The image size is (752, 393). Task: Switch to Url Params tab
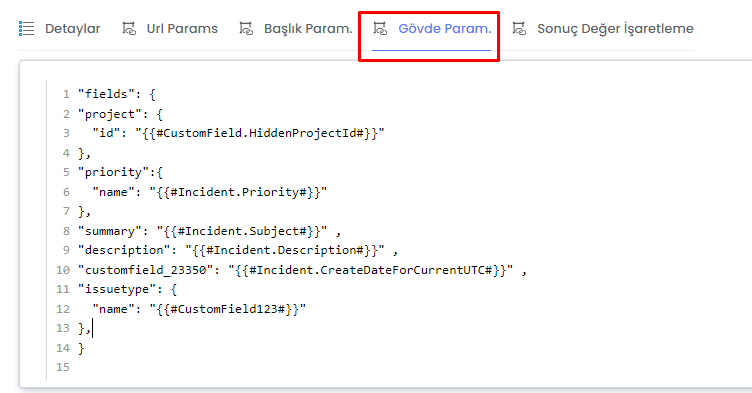(182, 29)
